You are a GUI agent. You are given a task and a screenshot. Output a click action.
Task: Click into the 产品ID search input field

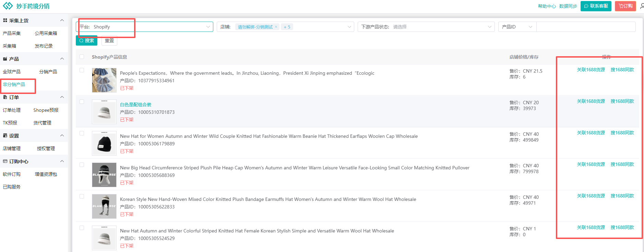click(585, 27)
